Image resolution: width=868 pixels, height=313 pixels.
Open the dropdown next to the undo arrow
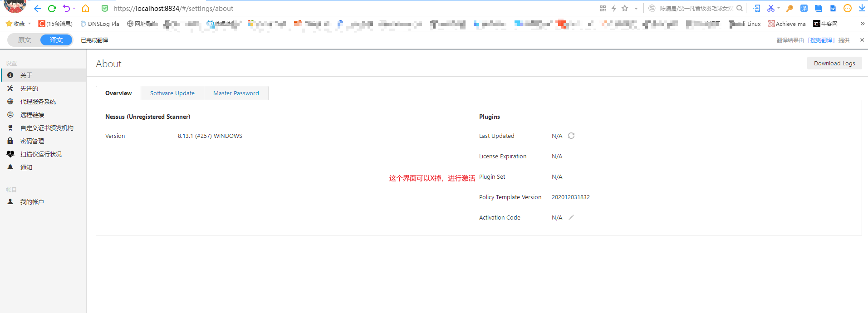click(x=74, y=9)
